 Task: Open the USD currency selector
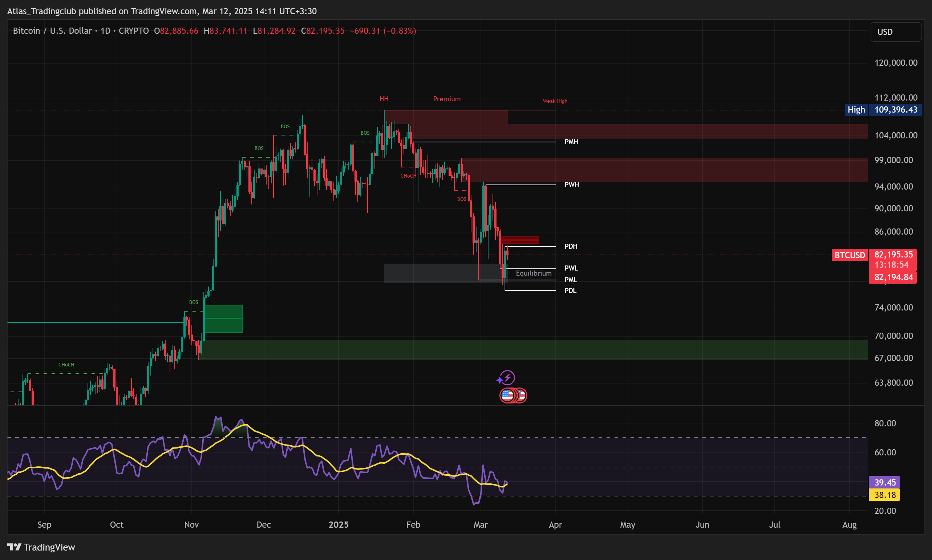(896, 32)
